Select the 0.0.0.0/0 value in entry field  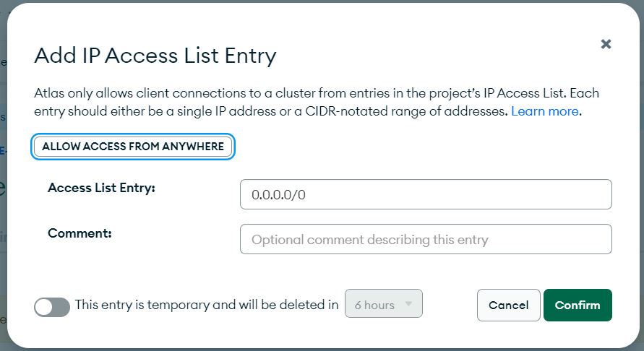[278, 194]
